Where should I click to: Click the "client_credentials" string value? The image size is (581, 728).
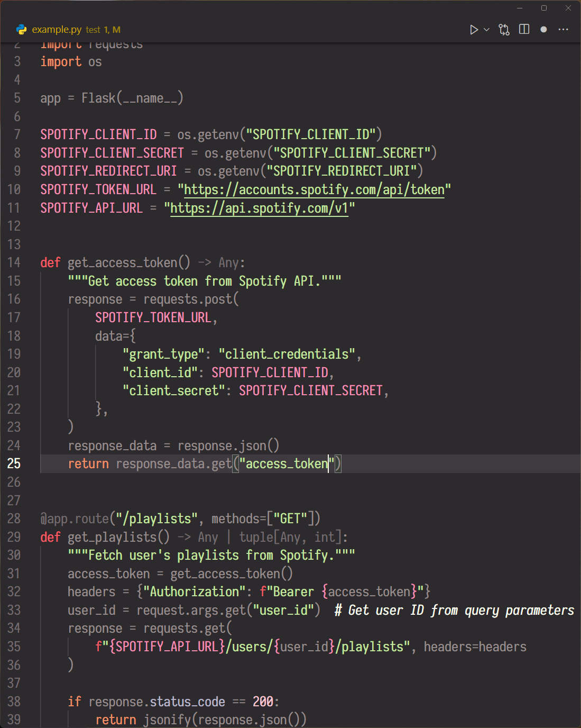click(x=287, y=354)
